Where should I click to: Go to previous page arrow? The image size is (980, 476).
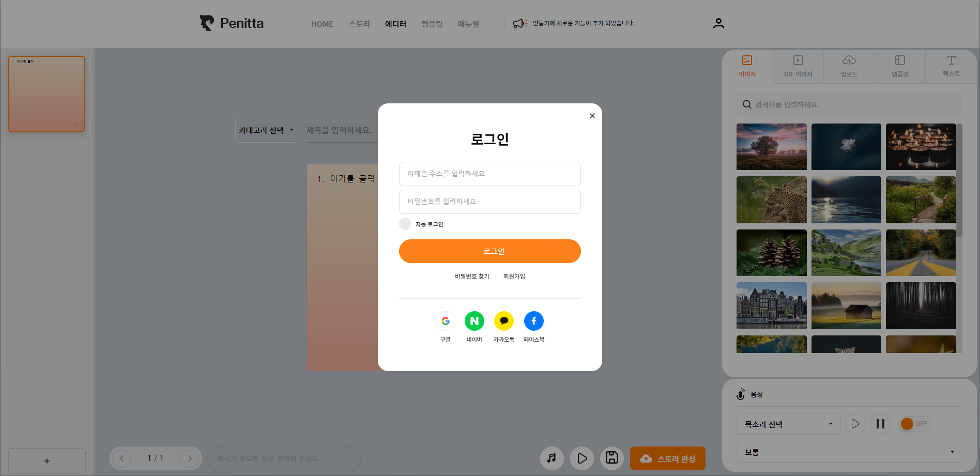tap(121, 458)
